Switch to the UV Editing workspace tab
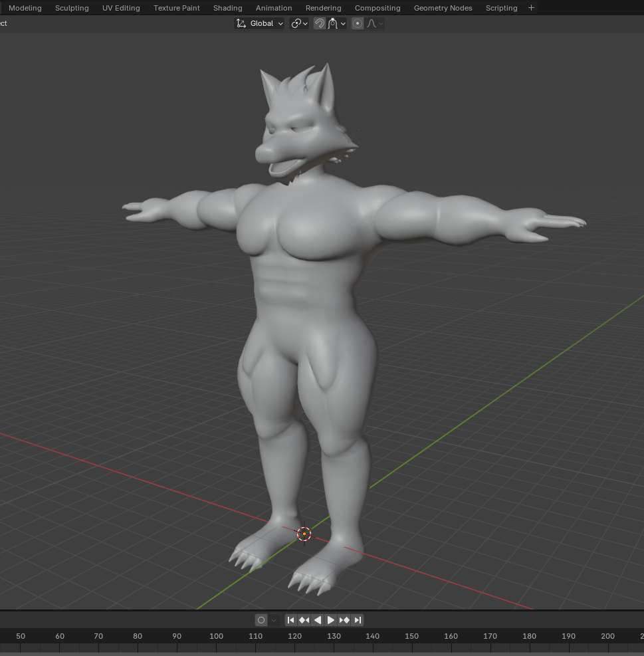This screenshot has width=644, height=656. [121, 8]
